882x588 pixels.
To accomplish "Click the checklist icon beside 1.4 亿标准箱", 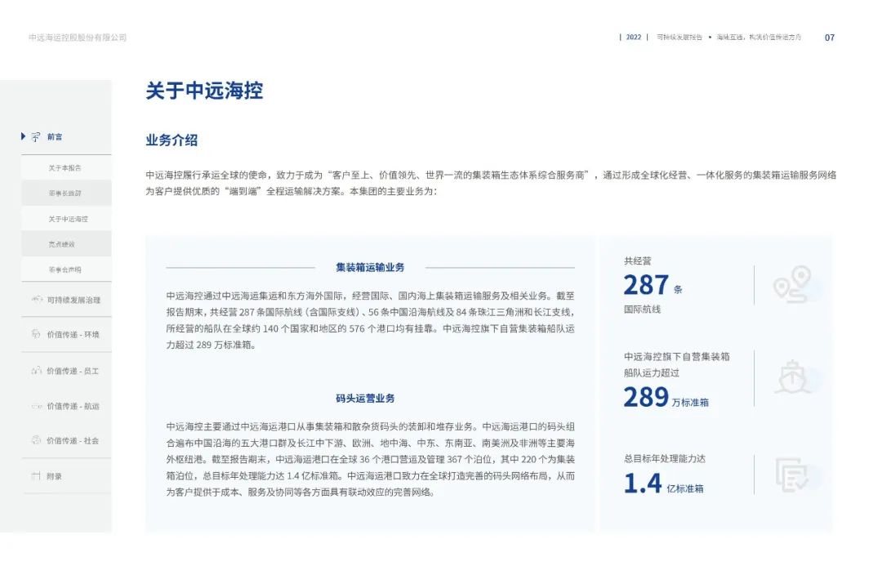I will click(792, 475).
